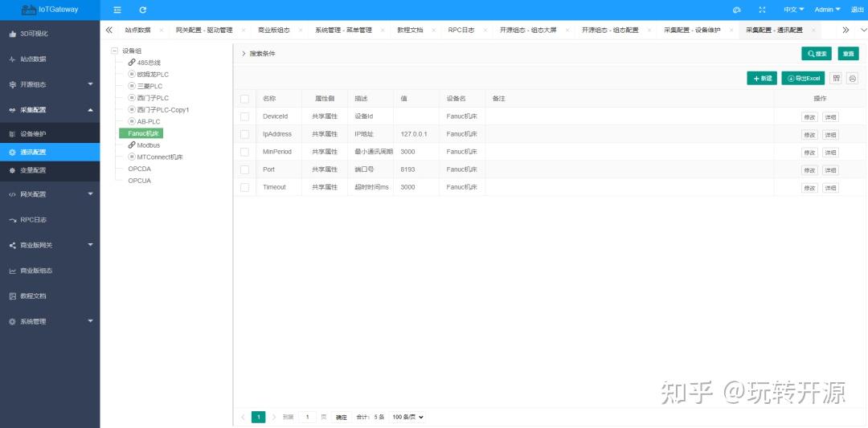Image resolution: width=868 pixels, height=428 pixels.
Task: Switch to 商业版组态 tab
Action: [x=273, y=30]
